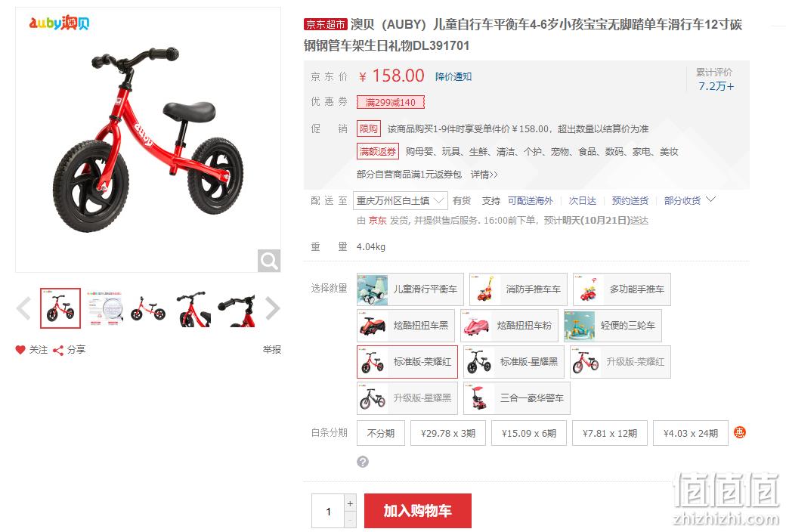Click the question mark help icon
The height and width of the screenshot is (532, 786).
click(x=363, y=462)
